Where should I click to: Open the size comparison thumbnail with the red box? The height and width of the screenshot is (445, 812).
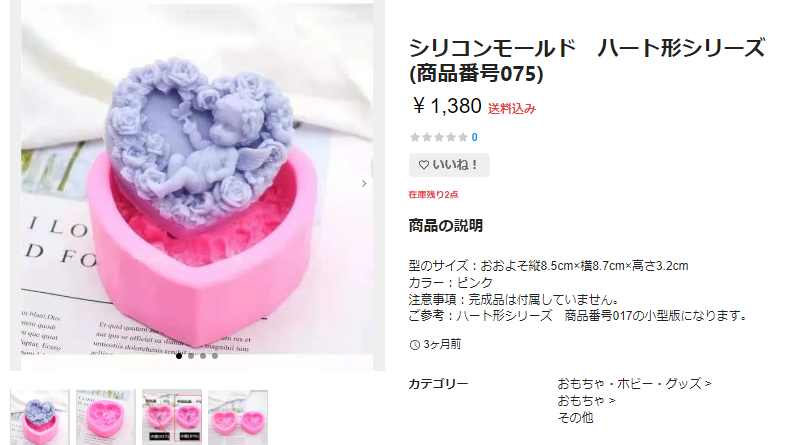[x=172, y=417]
